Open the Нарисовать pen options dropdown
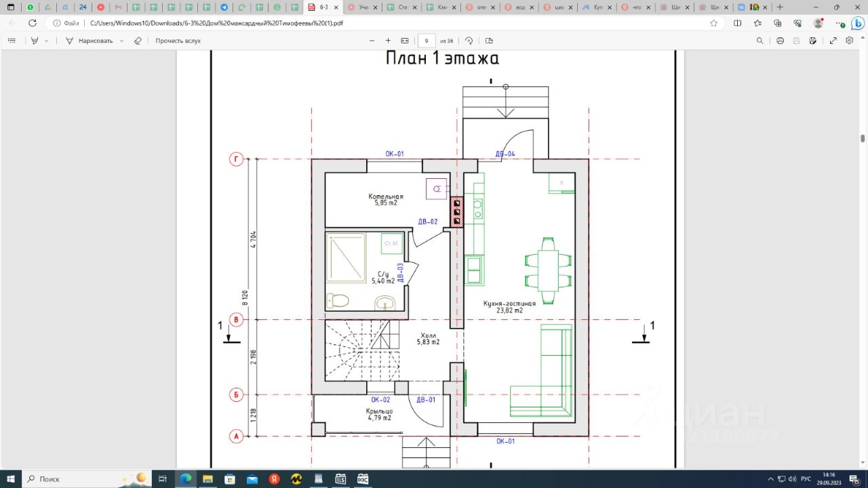Screen dimensions: 868x488 click(122, 41)
